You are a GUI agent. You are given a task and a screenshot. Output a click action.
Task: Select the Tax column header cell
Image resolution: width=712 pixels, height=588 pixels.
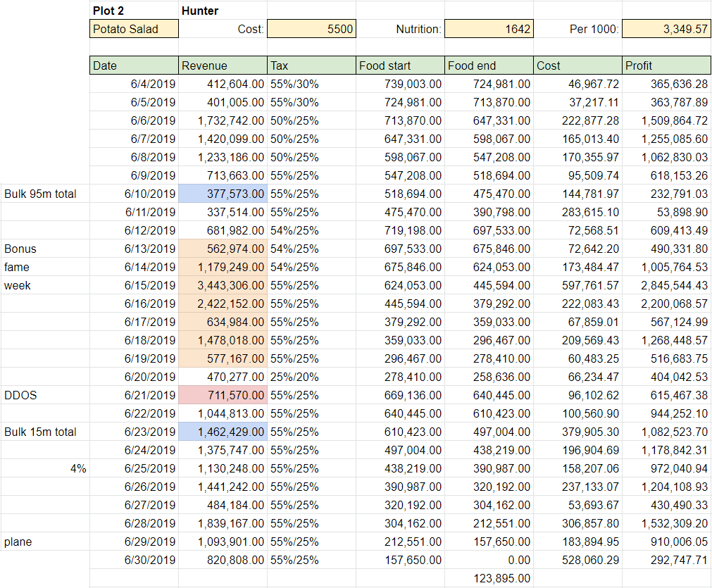tap(311, 65)
